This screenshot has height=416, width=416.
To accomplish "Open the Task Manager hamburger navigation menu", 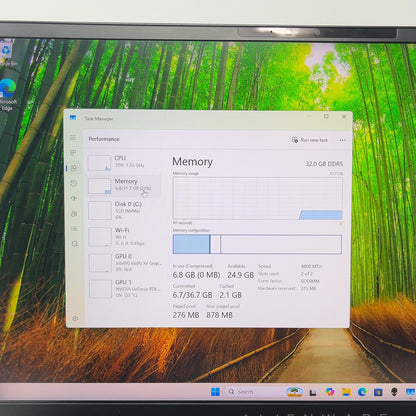I will click(73, 137).
